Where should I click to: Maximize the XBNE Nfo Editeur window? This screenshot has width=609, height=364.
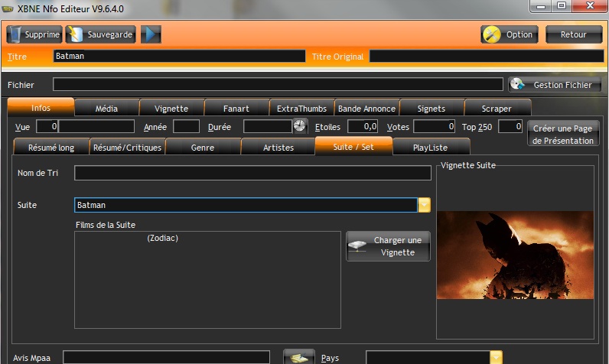[x=562, y=6]
